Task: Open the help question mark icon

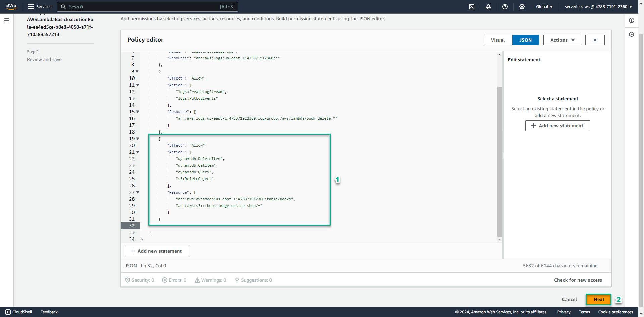Action: pos(505,7)
